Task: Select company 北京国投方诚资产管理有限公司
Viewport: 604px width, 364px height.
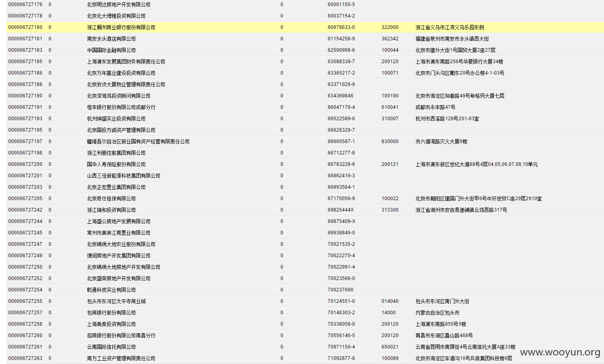Action: [121, 130]
